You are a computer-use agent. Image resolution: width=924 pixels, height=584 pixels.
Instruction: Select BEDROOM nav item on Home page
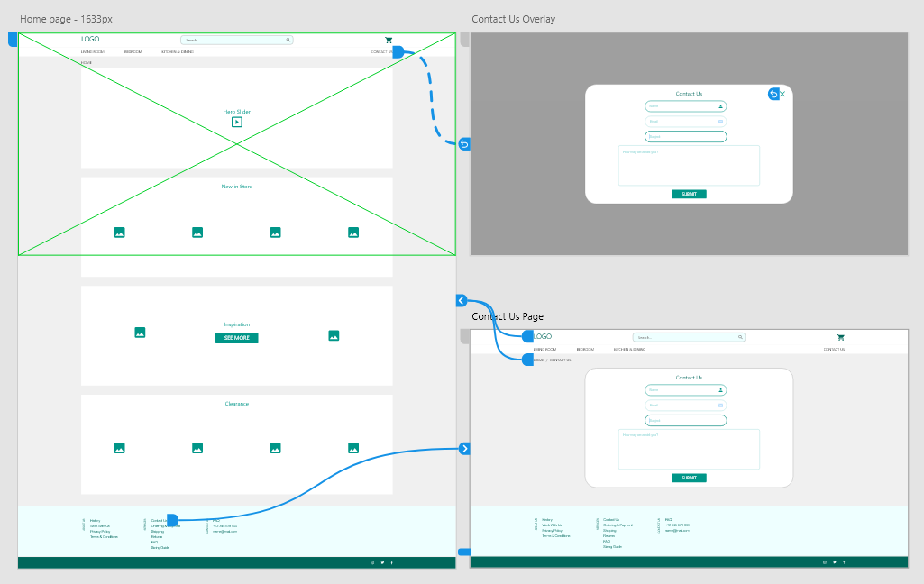coord(133,52)
